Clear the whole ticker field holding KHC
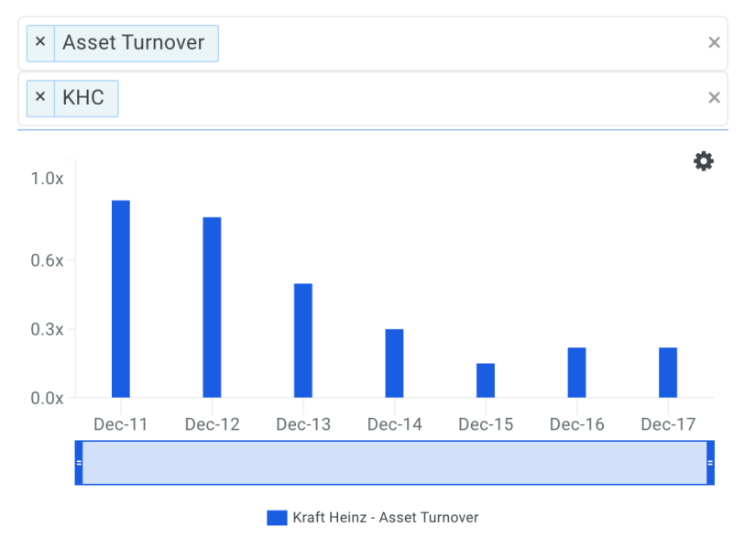756x560 pixels. click(714, 97)
